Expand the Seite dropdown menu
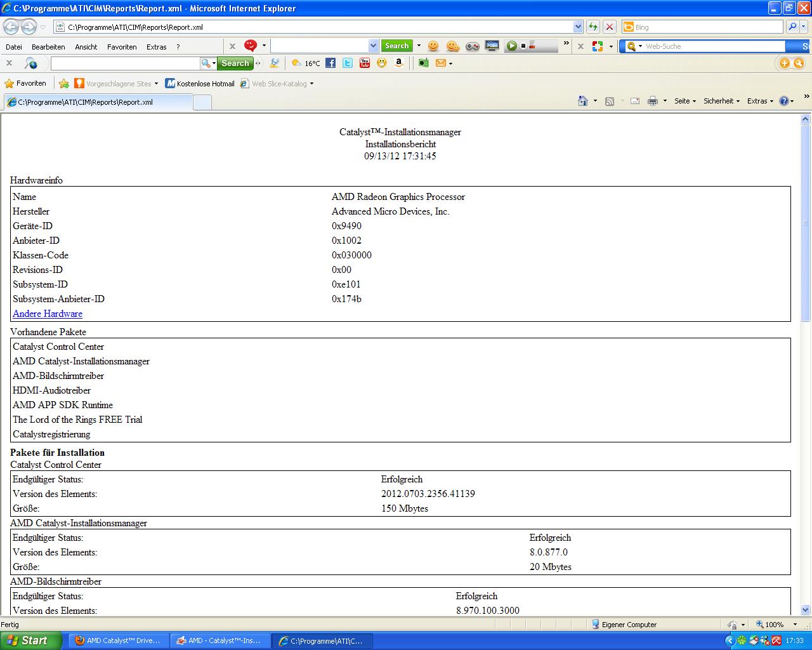 click(684, 101)
